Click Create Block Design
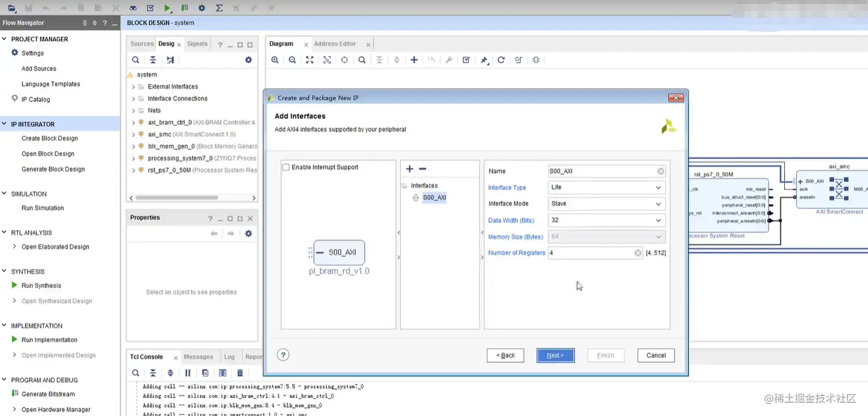Screen dimensions: 868x416 tap(49, 138)
